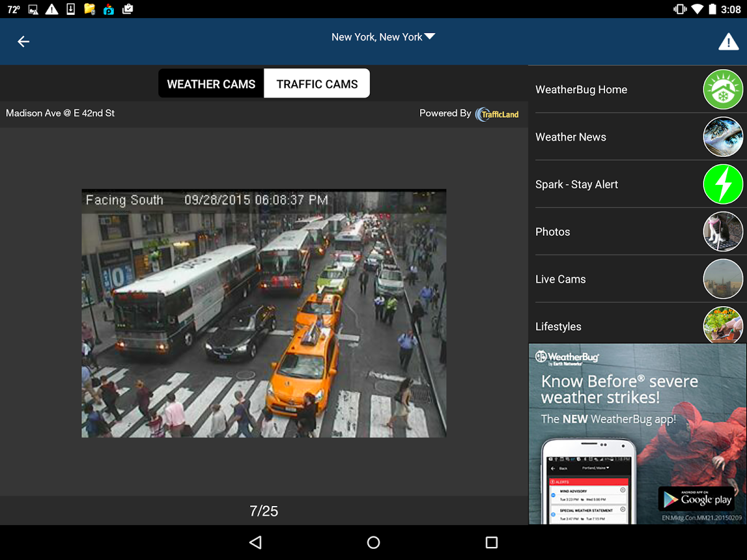Expand the New York location dropdown
Image resolution: width=747 pixels, height=560 pixels.
(x=383, y=37)
